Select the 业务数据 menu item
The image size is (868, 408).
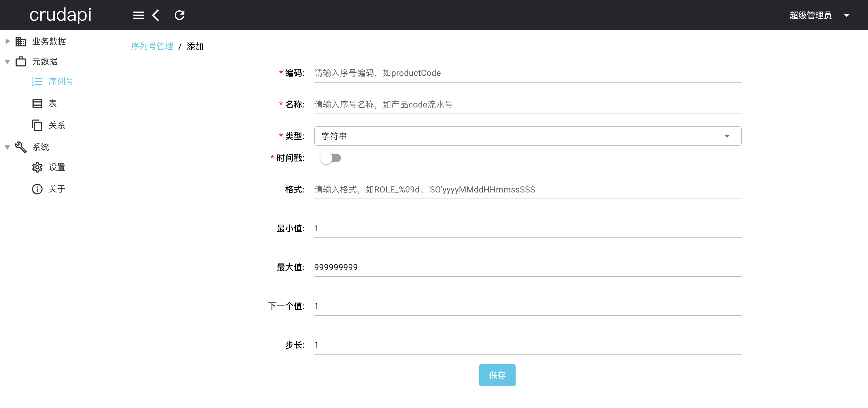coord(49,42)
